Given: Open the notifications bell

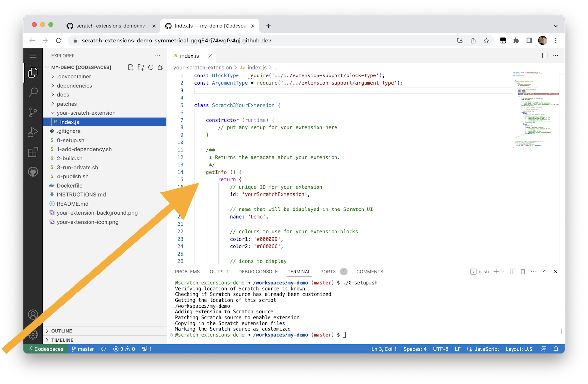Looking at the screenshot, I should (x=556, y=349).
